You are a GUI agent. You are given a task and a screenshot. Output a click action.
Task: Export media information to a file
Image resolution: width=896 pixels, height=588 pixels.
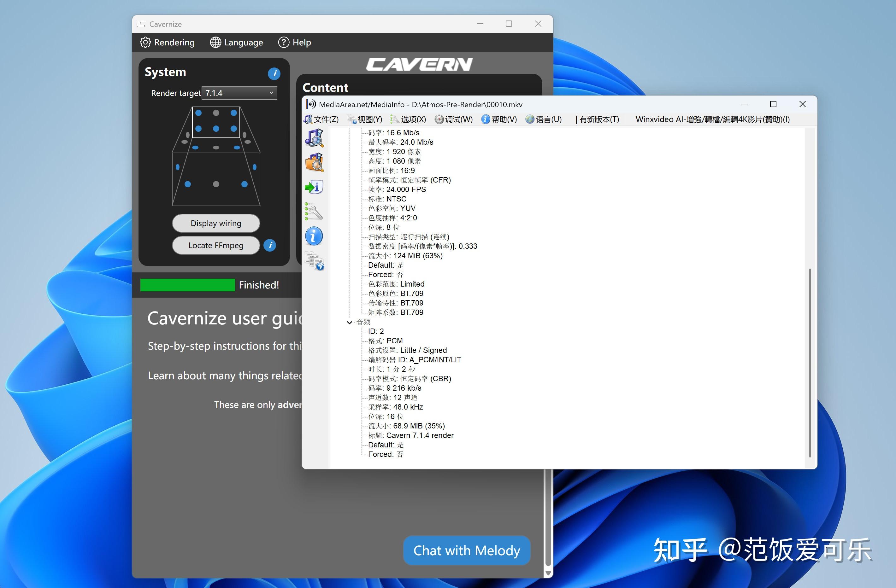(314, 187)
